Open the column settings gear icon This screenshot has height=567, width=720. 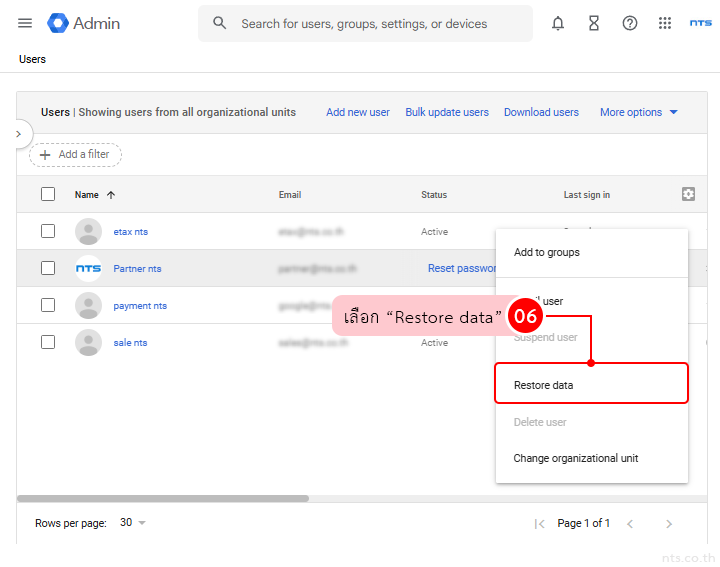[688, 194]
